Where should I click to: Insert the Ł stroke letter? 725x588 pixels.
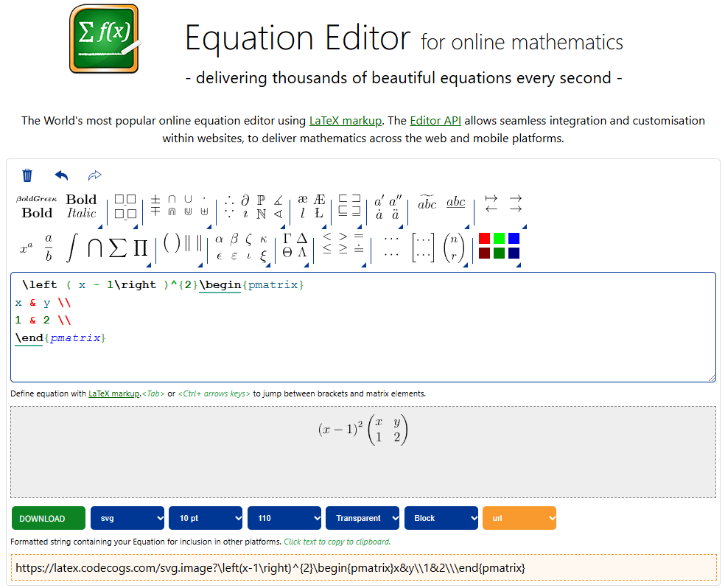point(318,213)
